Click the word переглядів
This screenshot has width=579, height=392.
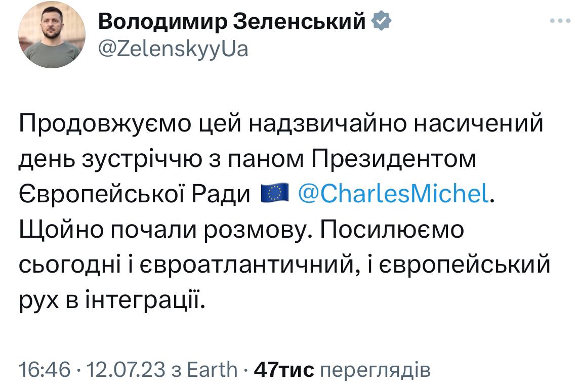(376, 370)
